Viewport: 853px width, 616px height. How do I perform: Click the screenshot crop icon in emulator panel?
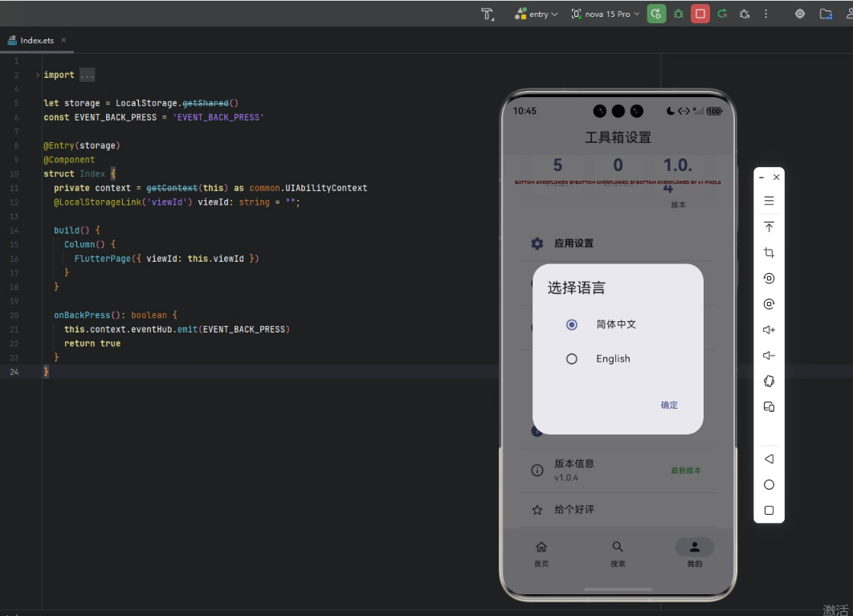pyautogui.click(x=769, y=252)
